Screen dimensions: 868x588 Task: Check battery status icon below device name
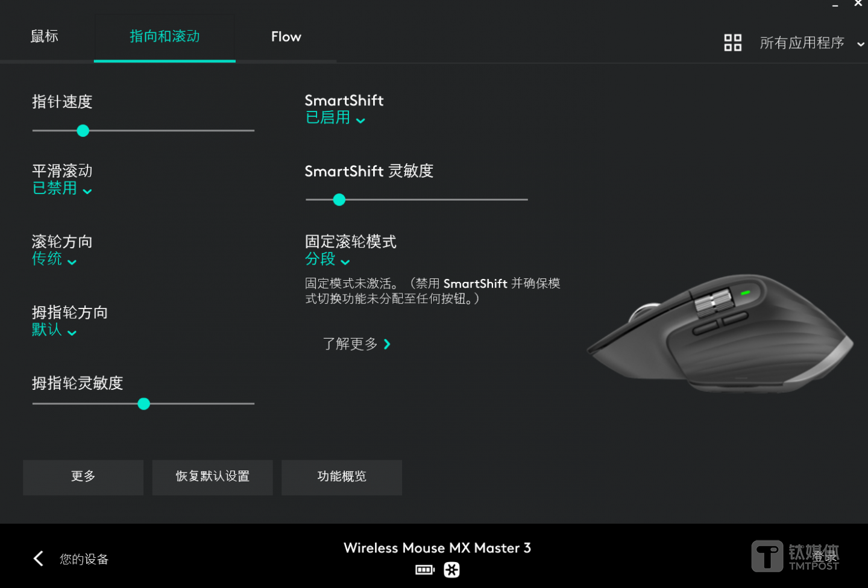coord(424,569)
